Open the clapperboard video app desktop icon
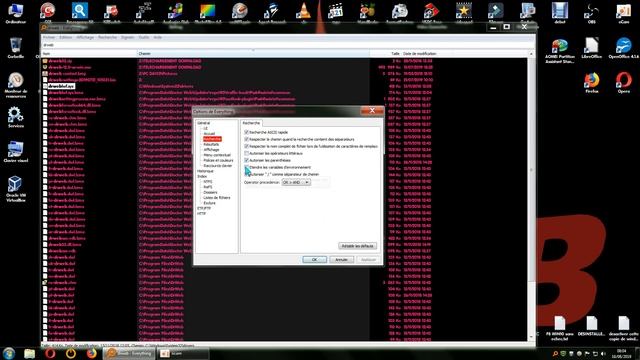Viewport: 640px width, 360px height. click(336, 12)
